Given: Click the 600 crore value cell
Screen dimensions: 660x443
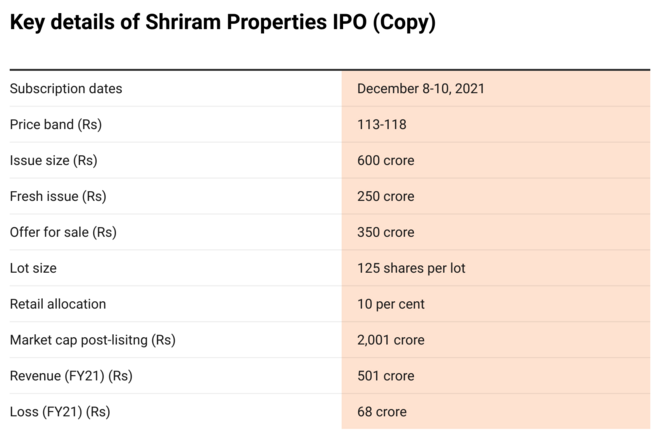Looking at the screenshot, I should pos(385,160).
